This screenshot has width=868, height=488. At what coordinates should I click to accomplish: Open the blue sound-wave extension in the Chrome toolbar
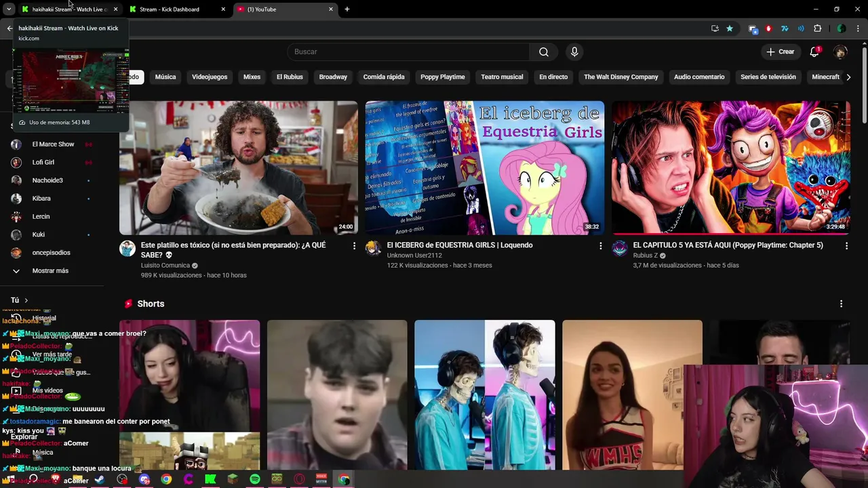click(801, 28)
